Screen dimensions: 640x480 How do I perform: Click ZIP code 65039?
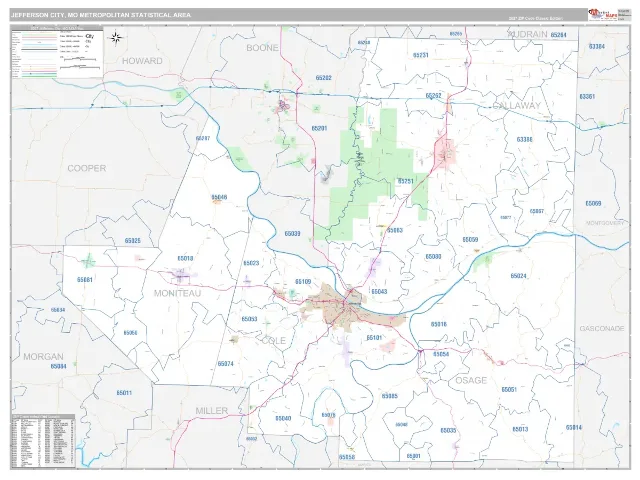pos(292,233)
